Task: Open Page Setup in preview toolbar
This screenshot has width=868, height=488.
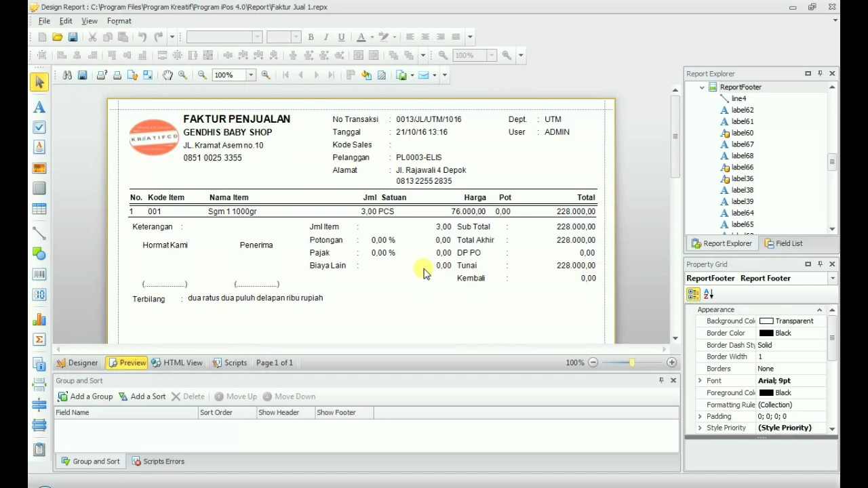Action: tap(133, 75)
